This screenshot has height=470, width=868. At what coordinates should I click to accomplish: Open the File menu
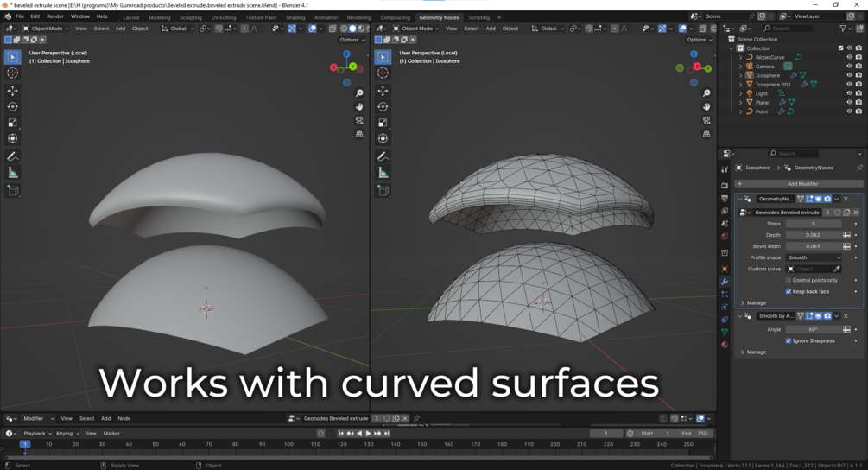point(19,16)
